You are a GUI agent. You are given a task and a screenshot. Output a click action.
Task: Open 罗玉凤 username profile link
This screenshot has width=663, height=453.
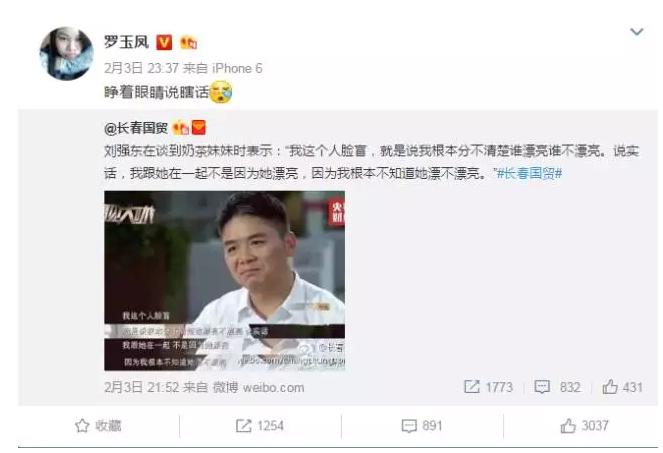pyautogui.click(x=126, y=42)
